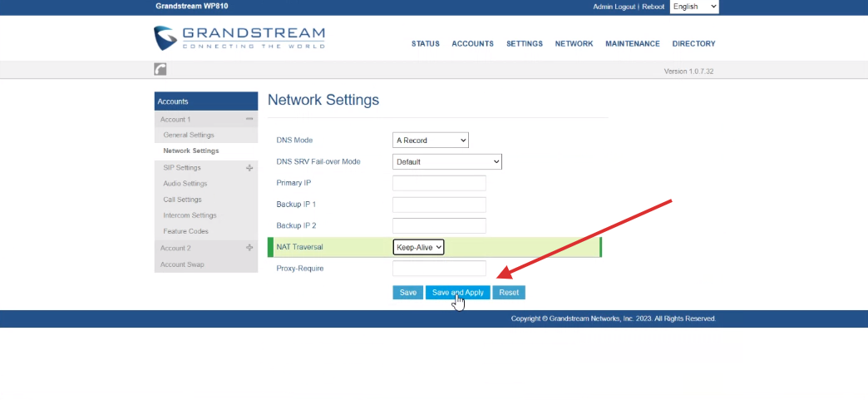The image size is (868, 400).
Task: Focus the Backup IP 1 field
Action: point(439,205)
